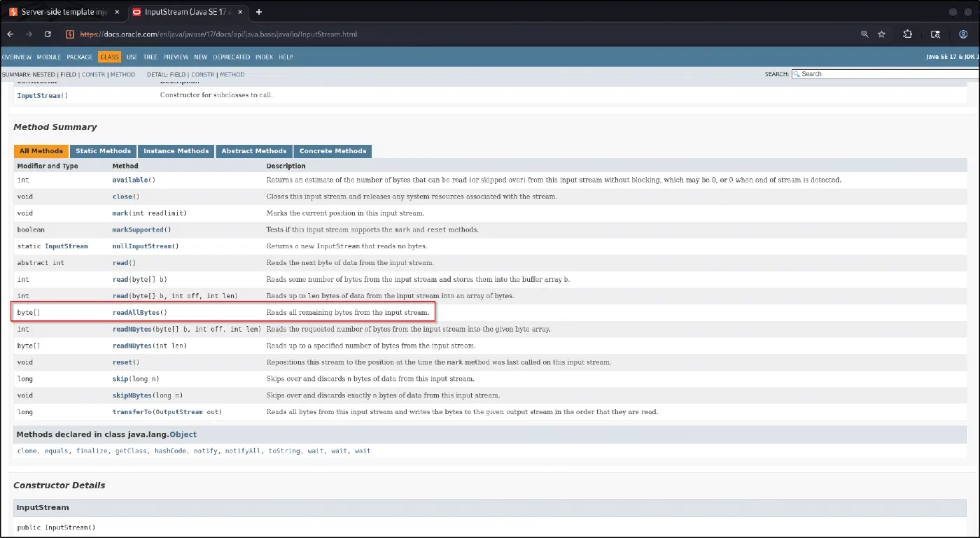Open OVERVIEW in Javadoc navigation
The width and height of the screenshot is (980, 538).
click(x=17, y=57)
